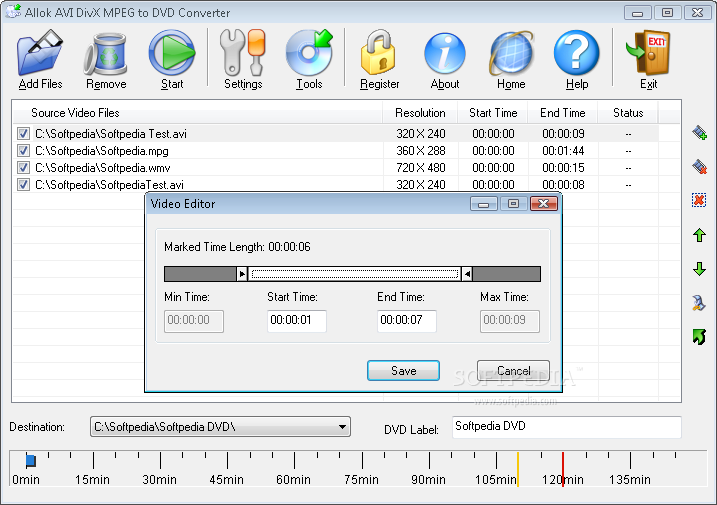Screen dimensions: 717x505
Task: Click the Start Time field 00:00:01
Action: pyautogui.click(x=297, y=320)
